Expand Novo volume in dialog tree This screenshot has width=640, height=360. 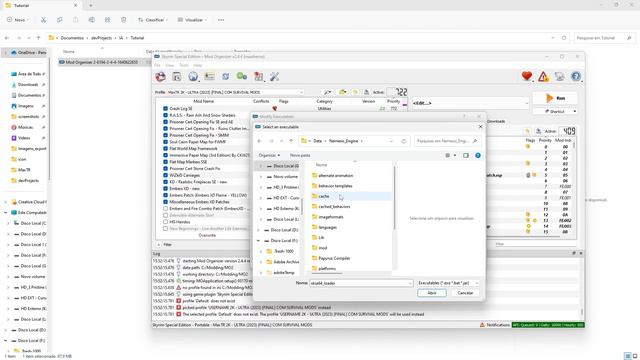point(261,177)
